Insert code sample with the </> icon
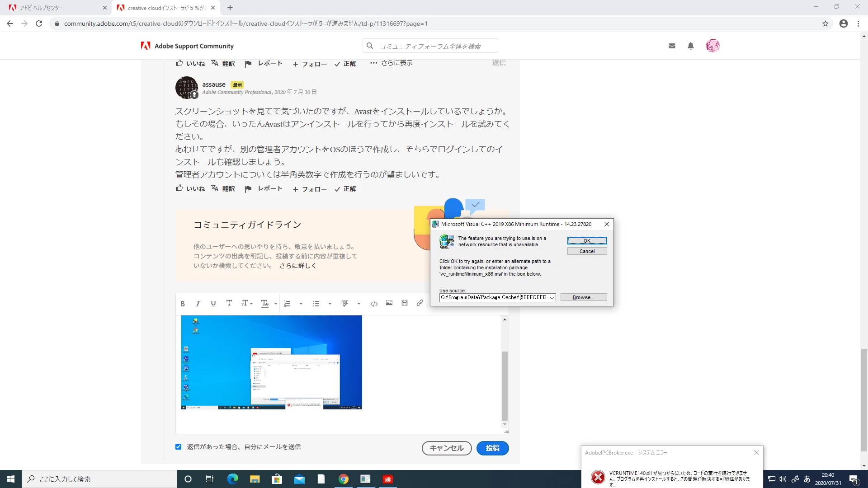The width and height of the screenshot is (868, 488). point(374,304)
